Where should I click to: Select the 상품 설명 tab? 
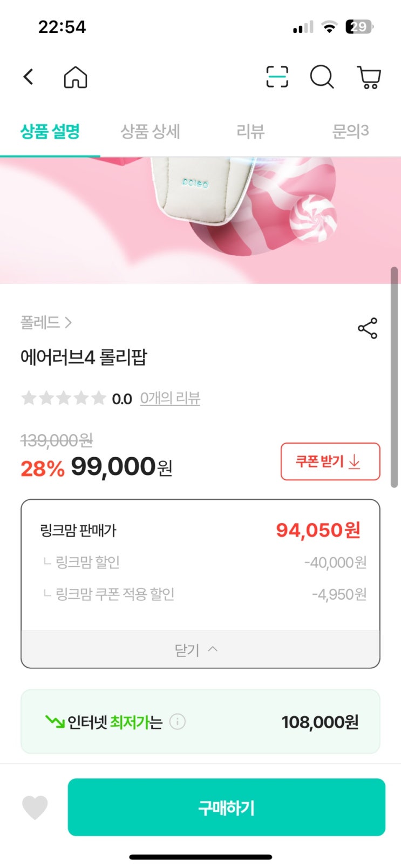(50, 131)
